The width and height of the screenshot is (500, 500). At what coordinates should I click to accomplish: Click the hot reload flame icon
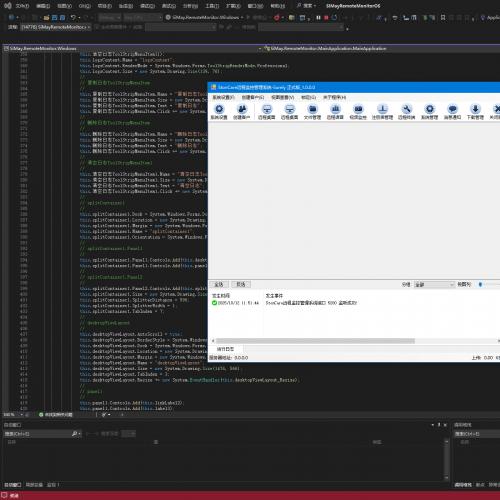(x=276, y=17)
